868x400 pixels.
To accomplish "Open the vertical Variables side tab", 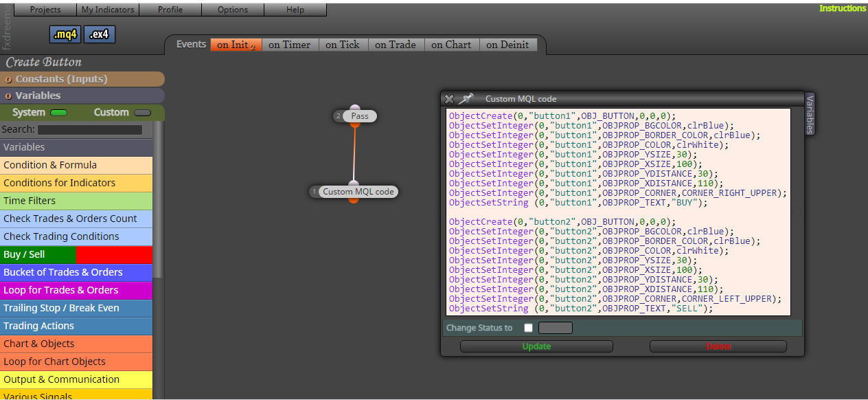I will [x=810, y=113].
